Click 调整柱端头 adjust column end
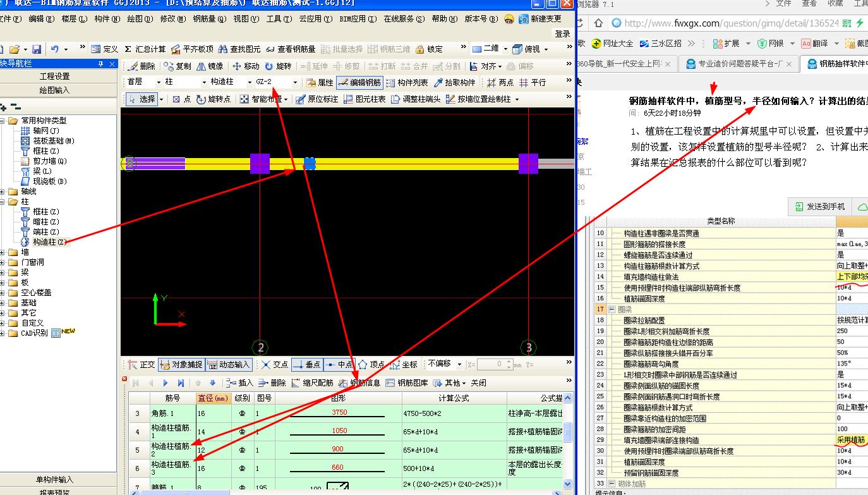The image size is (868, 495). coord(416,99)
